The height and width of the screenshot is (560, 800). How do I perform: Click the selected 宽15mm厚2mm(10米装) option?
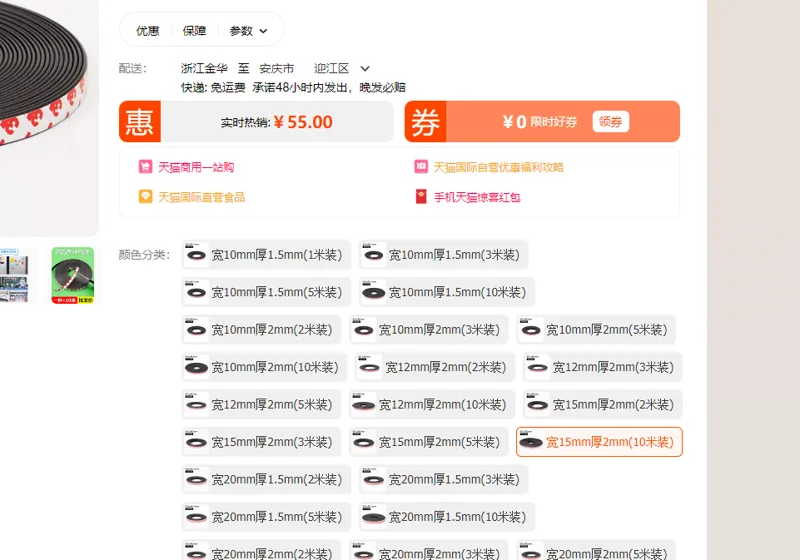click(599, 442)
